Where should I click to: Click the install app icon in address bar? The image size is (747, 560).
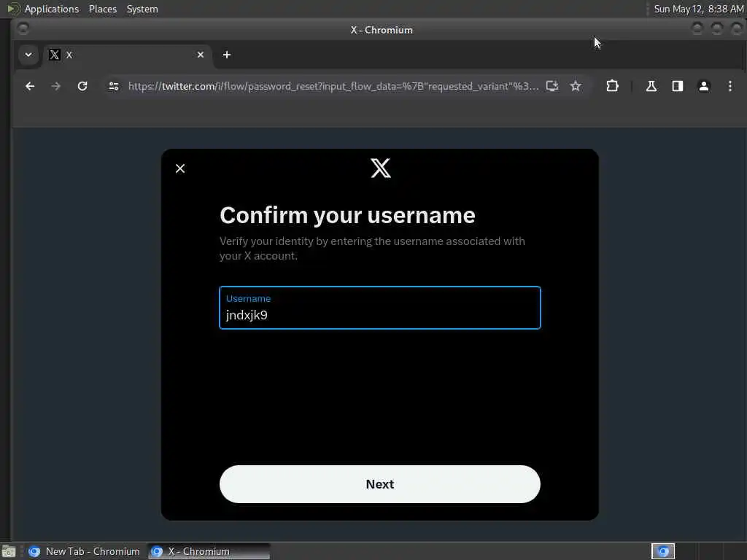tap(551, 86)
